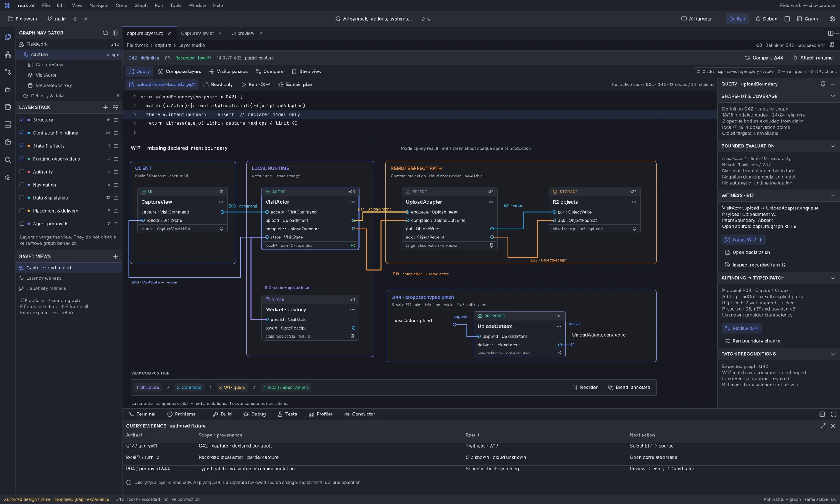Click Review Δ44 button

[x=742, y=328]
